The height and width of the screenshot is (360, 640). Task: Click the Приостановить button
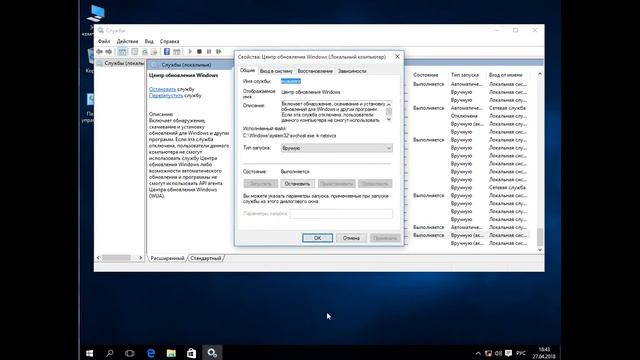pyautogui.click(x=336, y=184)
